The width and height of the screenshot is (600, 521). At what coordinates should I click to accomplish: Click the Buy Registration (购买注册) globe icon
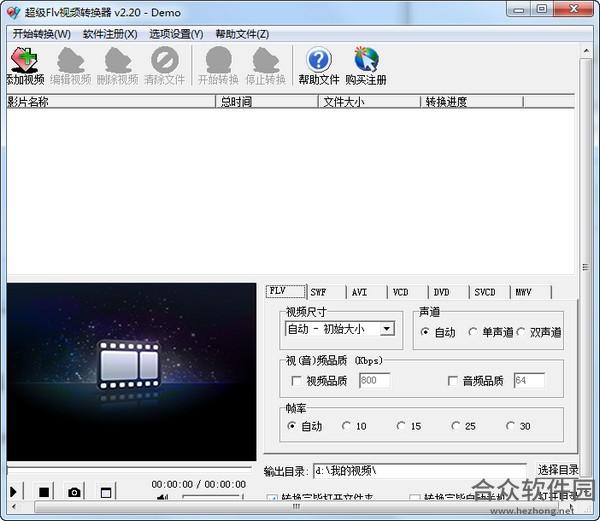[366, 65]
